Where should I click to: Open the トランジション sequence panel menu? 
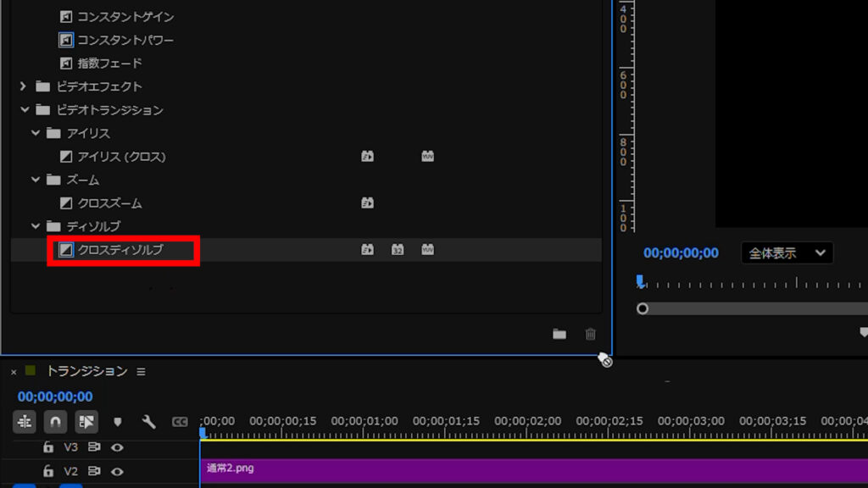pyautogui.click(x=142, y=371)
